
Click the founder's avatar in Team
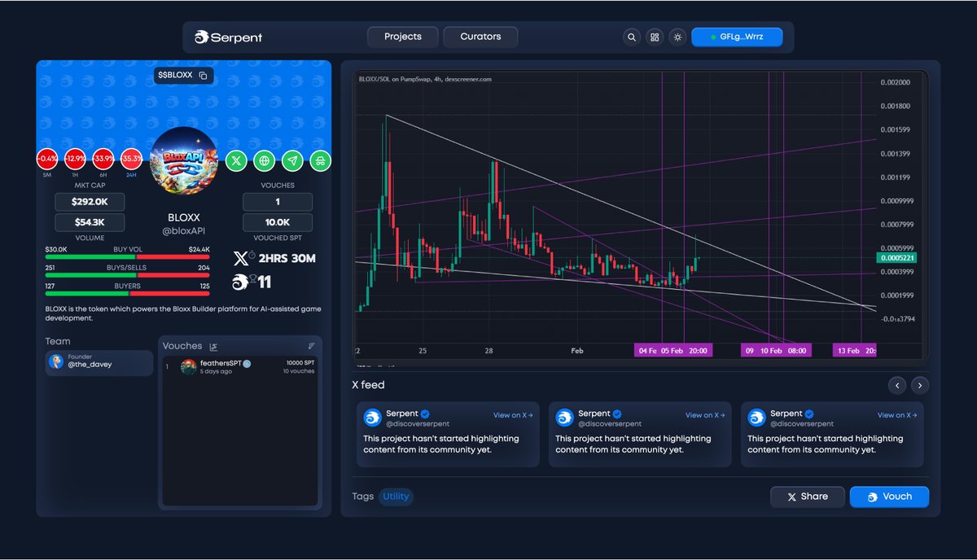click(56, 362)
